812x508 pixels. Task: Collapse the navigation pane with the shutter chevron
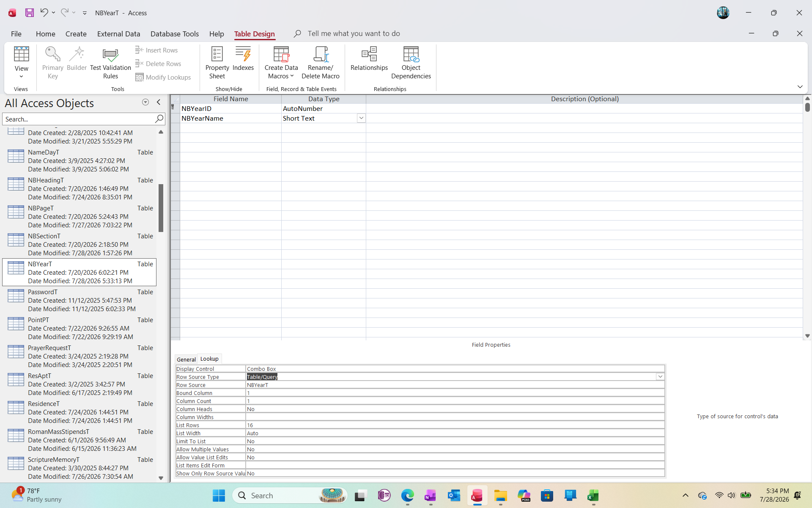pos(159,102)
